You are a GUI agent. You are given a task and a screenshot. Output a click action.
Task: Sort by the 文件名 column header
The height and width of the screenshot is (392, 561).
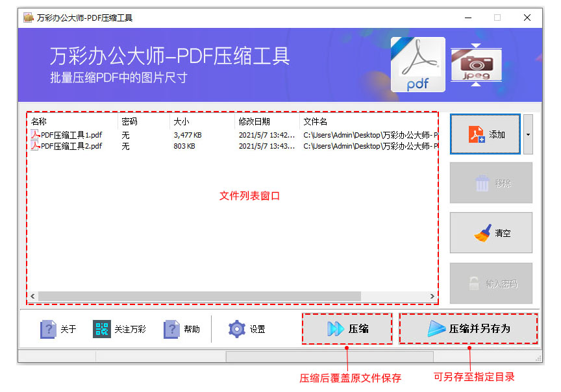pyautogui.click(x=369, y=121)
